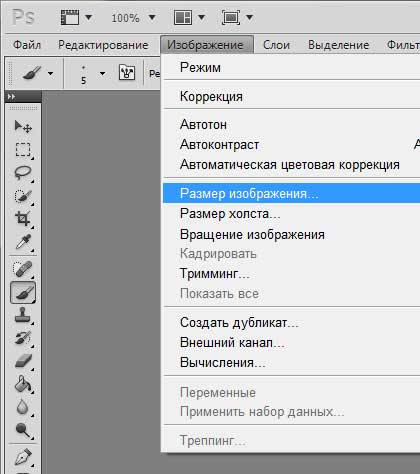Select the Lasso tool
Image resolution: width=420 pixels, height=474 pixels.
(x=23, y=173)
